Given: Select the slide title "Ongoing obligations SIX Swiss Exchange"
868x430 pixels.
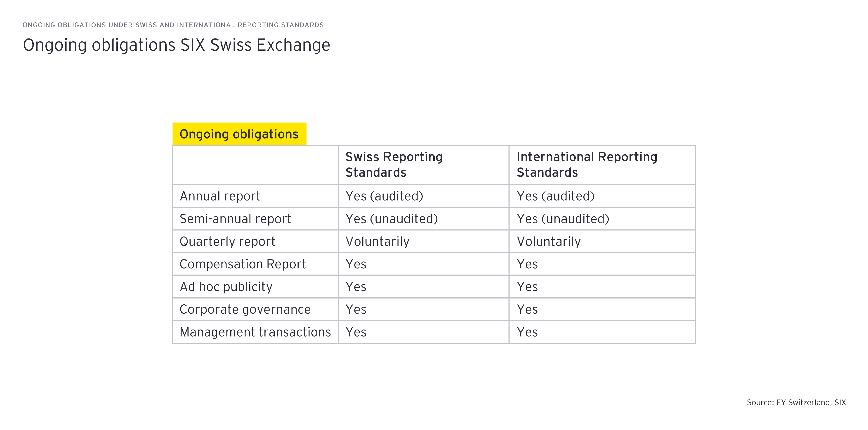Looking at the screenshot, I should pos(176,45).
